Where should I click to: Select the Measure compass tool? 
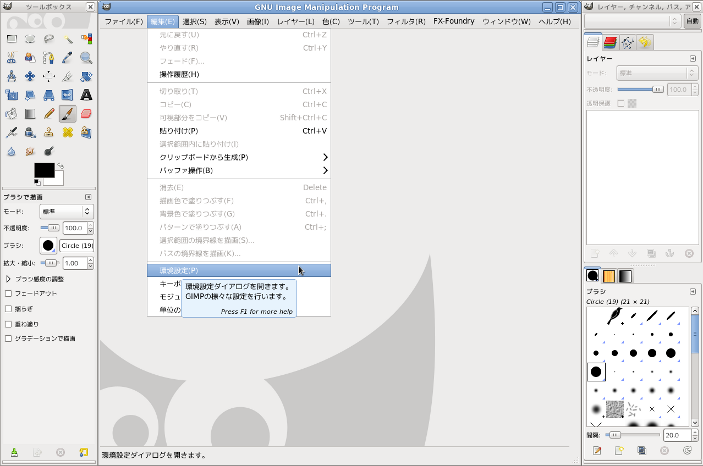click(x=12, y=77)
